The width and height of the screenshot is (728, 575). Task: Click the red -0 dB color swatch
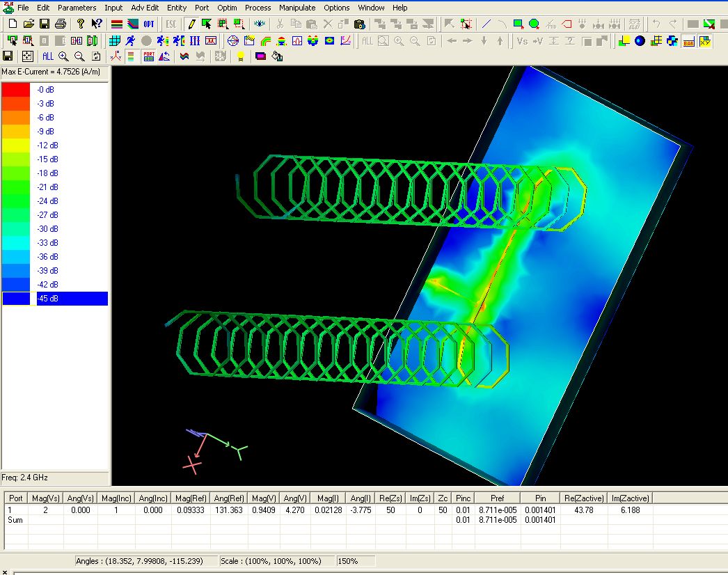click(16, 90)
